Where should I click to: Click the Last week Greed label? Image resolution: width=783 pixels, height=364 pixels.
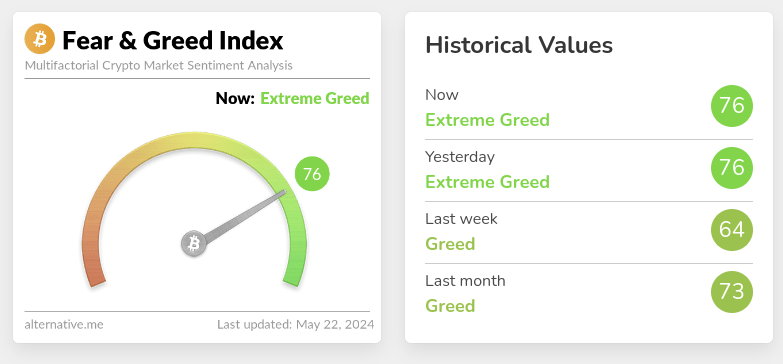click(450, 244)
